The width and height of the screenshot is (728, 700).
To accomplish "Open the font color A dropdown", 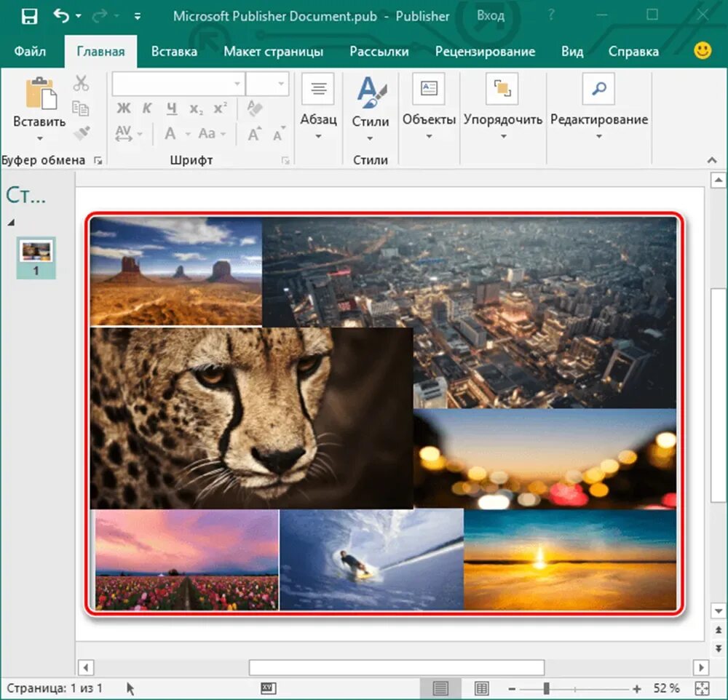I will click(188, 134).
